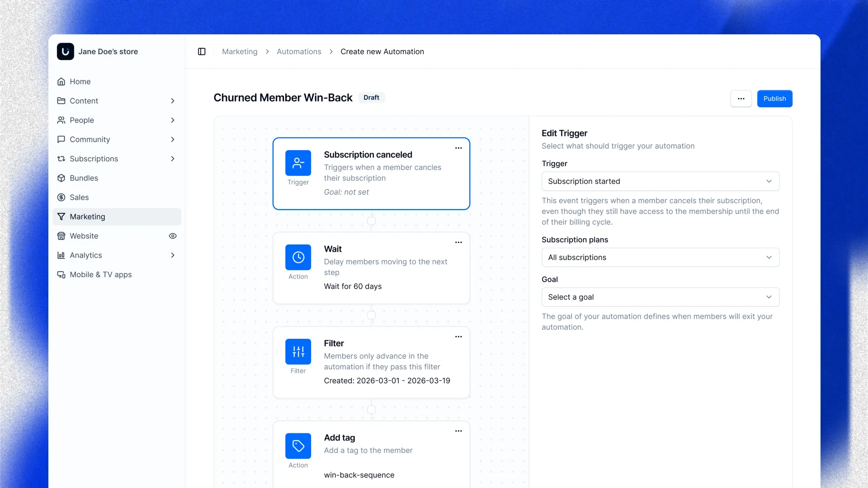The width and height of the screenshot is (868, 488).
Task: Open the Trigger dropdown showing Subscription started
Action: pos(660,181)
